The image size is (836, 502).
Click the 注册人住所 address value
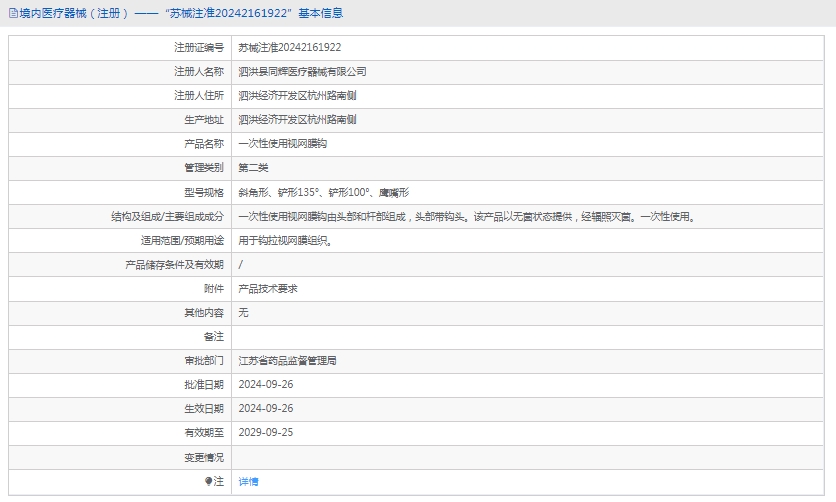tap(297, 95)
